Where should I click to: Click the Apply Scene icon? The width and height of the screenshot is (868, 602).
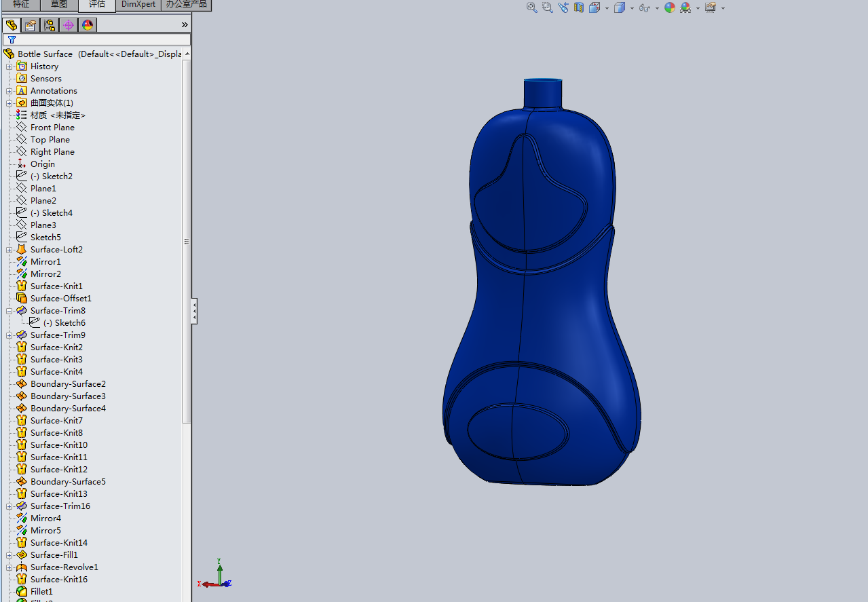[685, 7]
